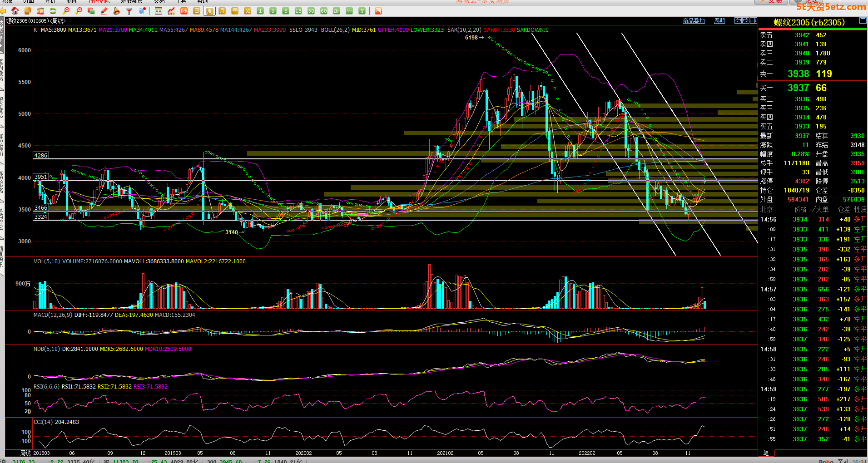The height and width of the screenshot is (463, 868).
Task: Click chart title 螺纹2305(010605)<周线>
Action: click(x=36, y=21)
